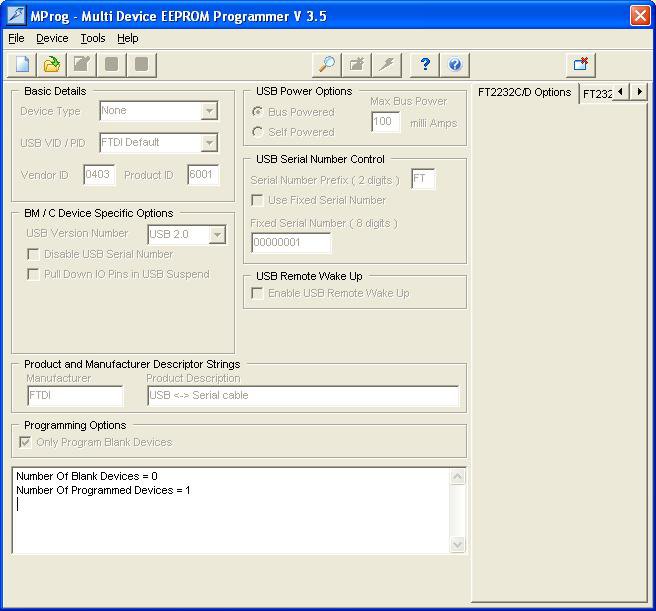
Task: Click the log scrollbar up arrow
Action: coord(458,477)
